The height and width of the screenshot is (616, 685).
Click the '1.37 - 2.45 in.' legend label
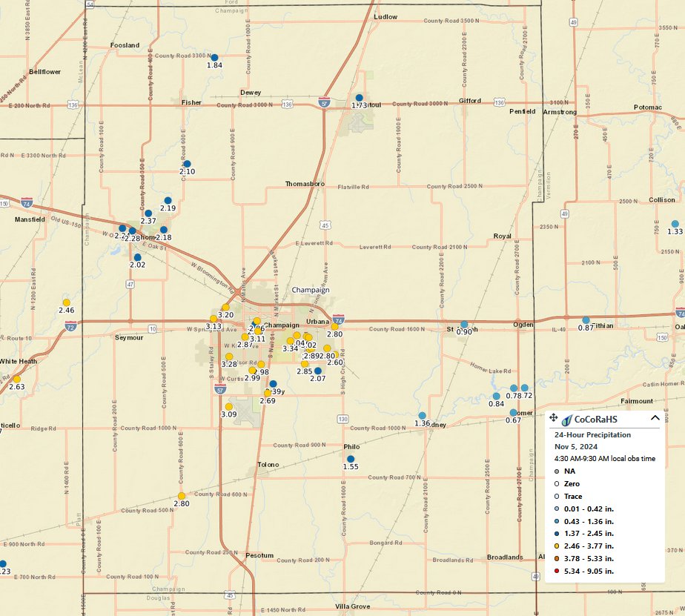589,534
